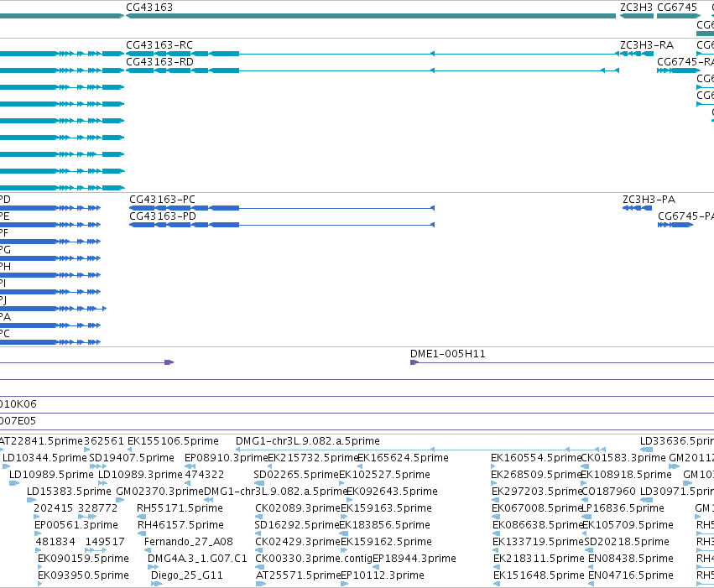Select EST LD10989.5prime
Image resolution: width=714 pixels, height=588 pixels.
click(51, 475)
